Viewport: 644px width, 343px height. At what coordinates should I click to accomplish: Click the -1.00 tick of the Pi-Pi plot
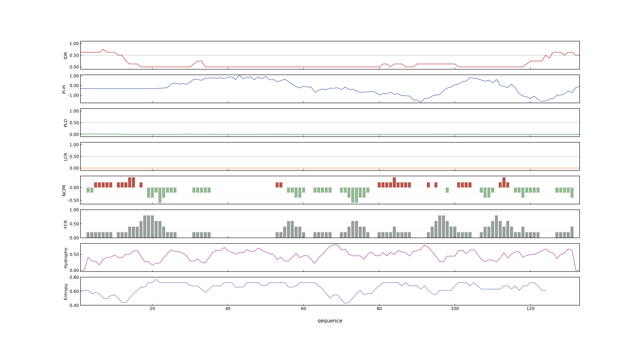tap(73, 95)
